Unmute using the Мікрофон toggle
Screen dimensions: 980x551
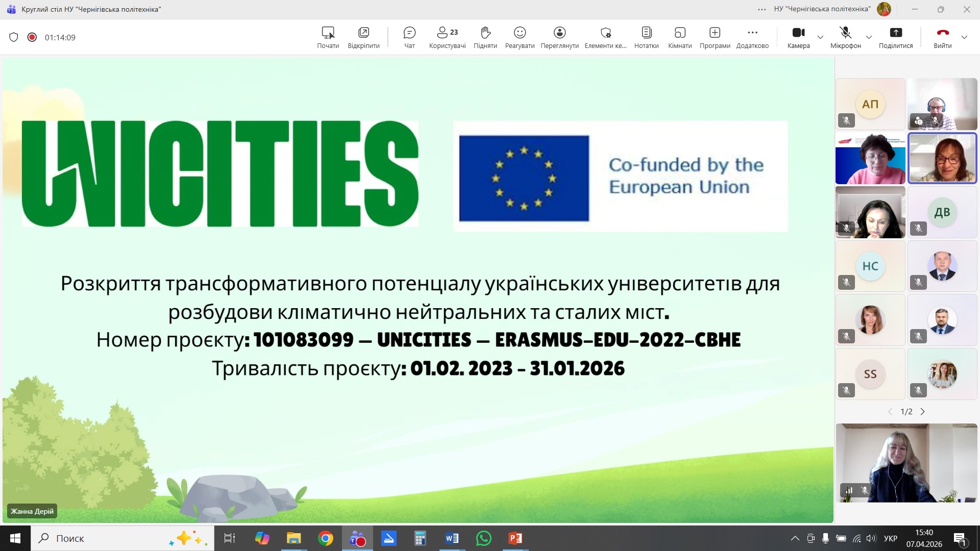pyautogui.click(x=845, y=37)
